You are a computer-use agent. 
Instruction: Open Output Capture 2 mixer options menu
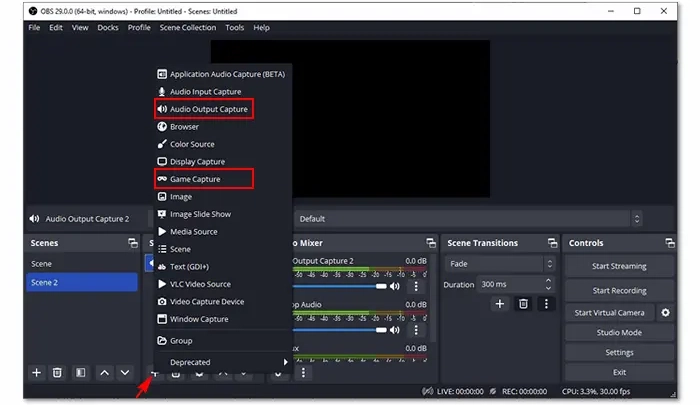pyautogui.click(x=416, y=286)
